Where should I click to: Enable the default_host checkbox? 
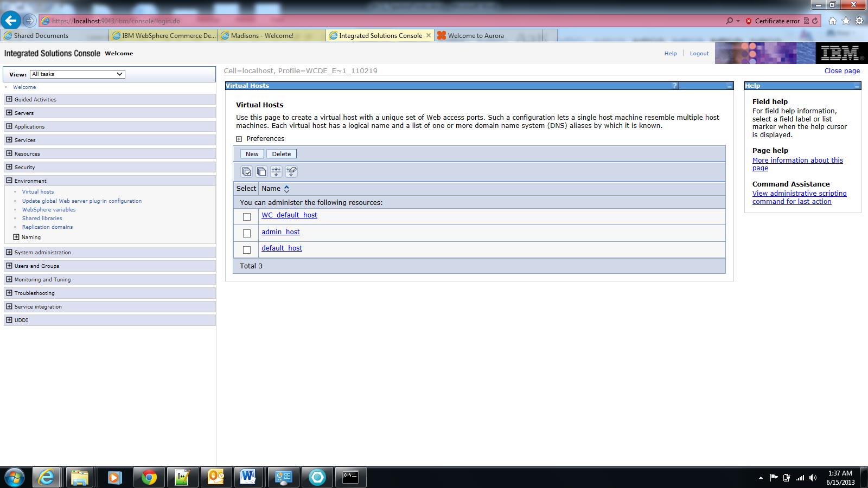point(247,248)
